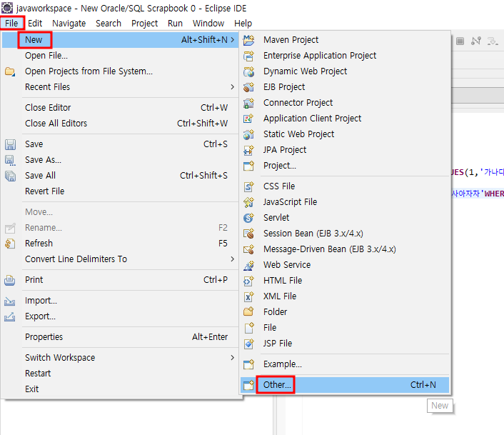This screenshot has width=504, height=435.
Task: Click the Enterprise Application Project icon
Action: [248, 56]
